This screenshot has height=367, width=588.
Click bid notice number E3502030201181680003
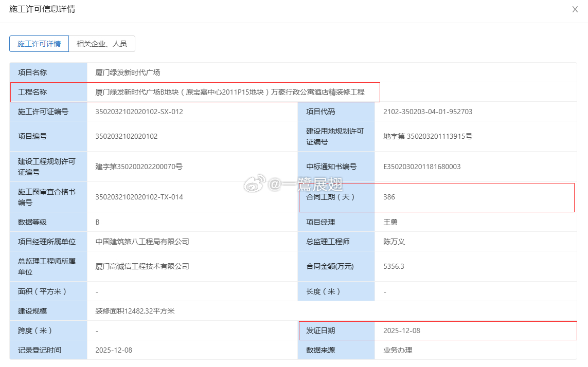pos(422,167)
